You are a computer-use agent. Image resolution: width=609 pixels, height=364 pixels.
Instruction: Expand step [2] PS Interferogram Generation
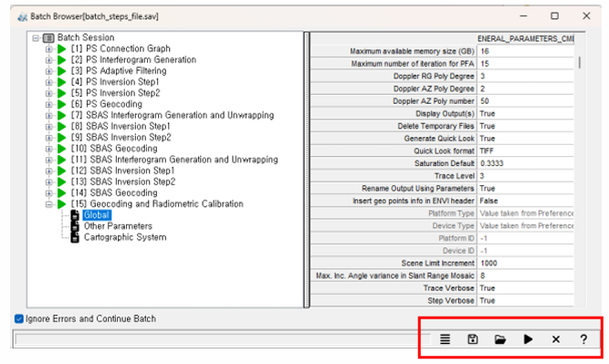click(x=49, y=60)
